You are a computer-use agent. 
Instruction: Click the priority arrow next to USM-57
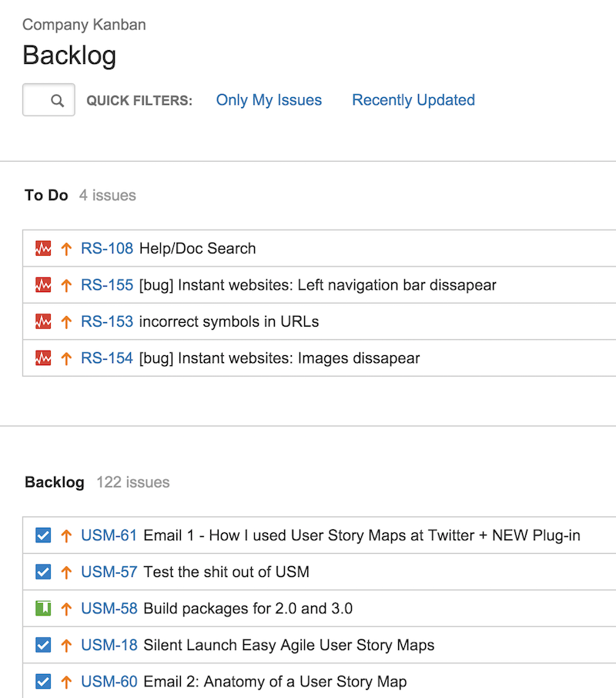(x=65, y=572)
